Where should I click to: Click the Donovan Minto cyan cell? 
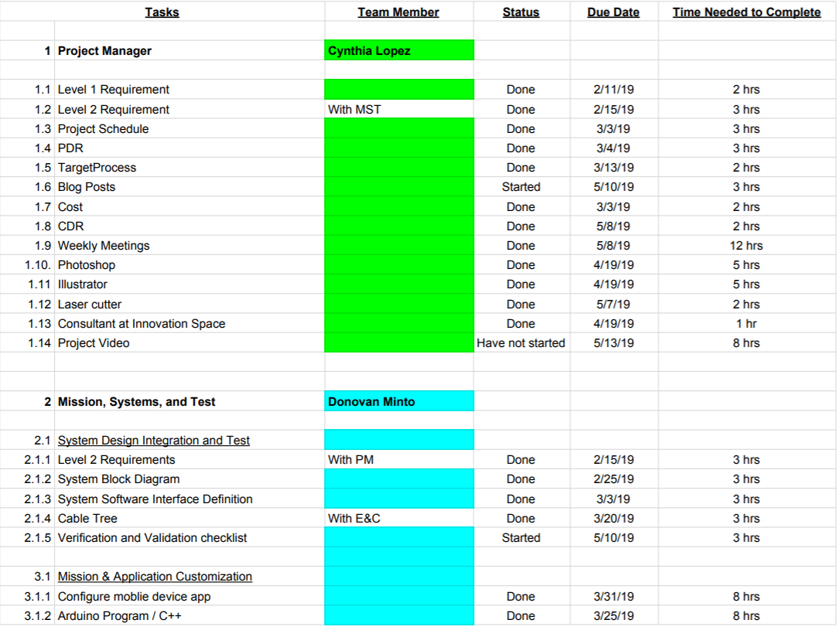399,401
